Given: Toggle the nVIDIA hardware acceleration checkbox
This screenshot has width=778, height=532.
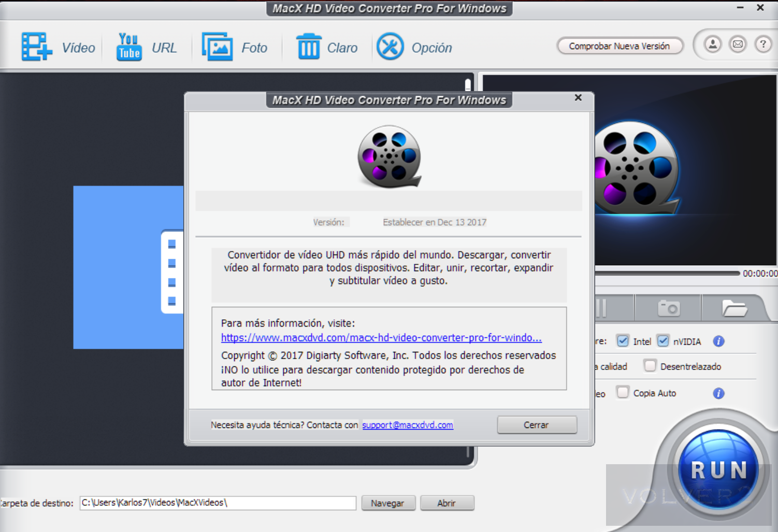Looking at the screenshot, I should tap(663, 341).
